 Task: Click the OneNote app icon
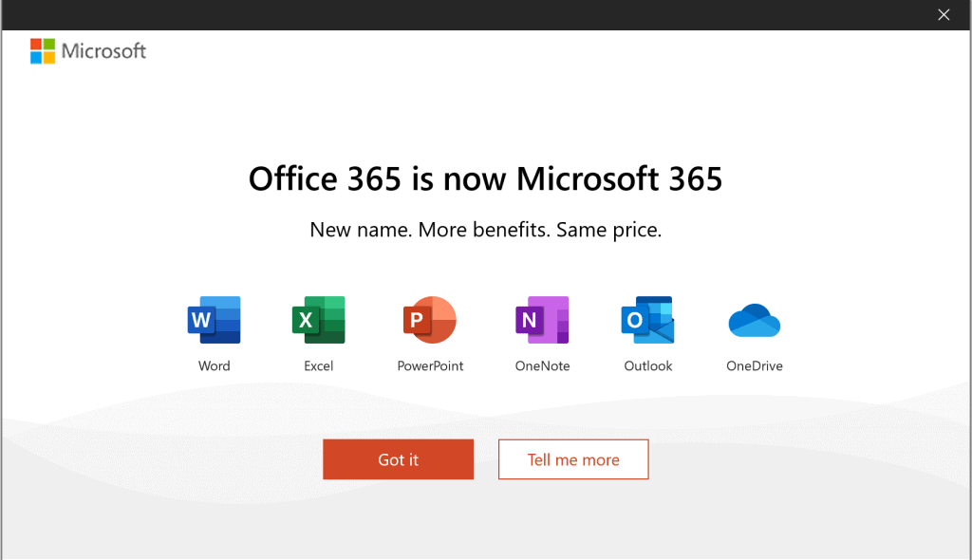click(x=542, y=320)
